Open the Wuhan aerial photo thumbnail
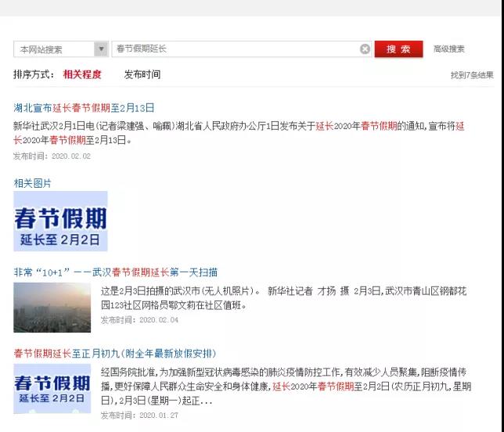504x432 pixels. [52, 308]
